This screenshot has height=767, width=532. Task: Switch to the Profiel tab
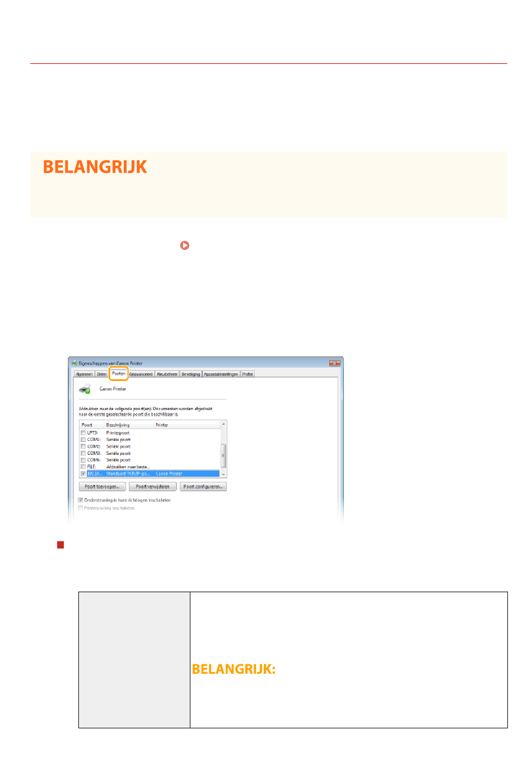point(248,374)
